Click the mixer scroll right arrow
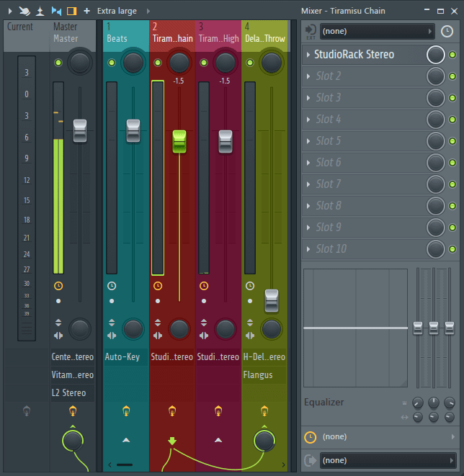The width and height of the screenshot is (464, 476). pos(283,464)
